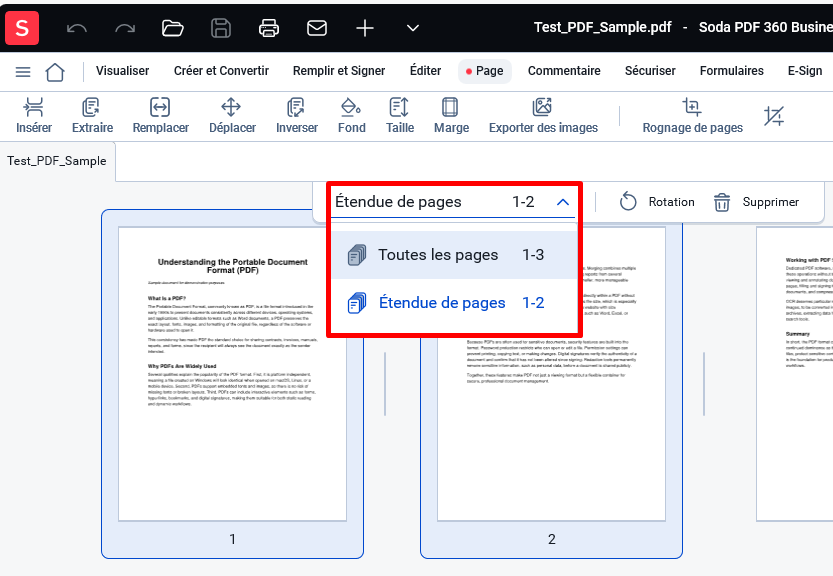
Task: Send the document by email
Action: click(x=317, y=28)
